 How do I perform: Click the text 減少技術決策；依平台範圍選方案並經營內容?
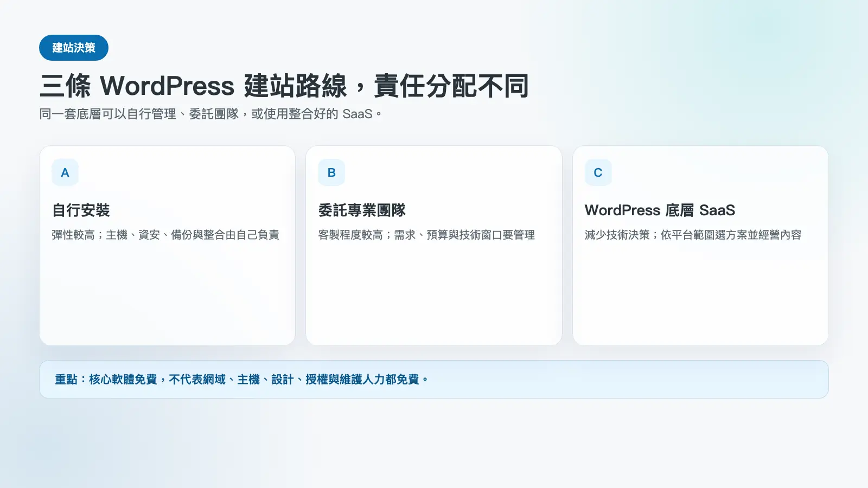coord(693,235)
